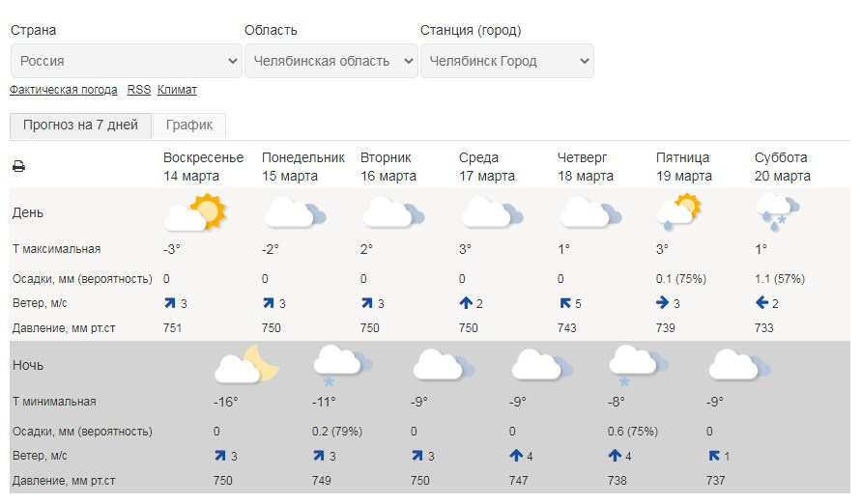The image size is (862, 504).
Task: Open the Страна dropdown showing Россия
Action: click(127, 61)
